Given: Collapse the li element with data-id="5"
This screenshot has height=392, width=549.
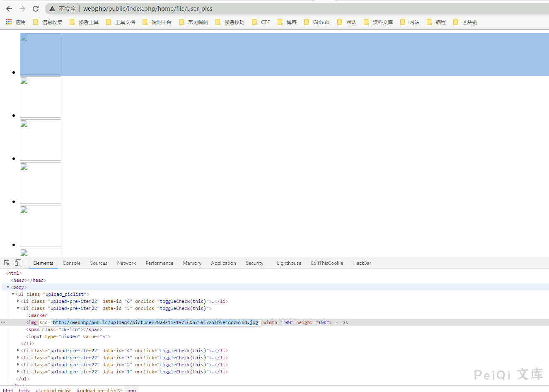Looking at the screenshot, I should 18,308.
